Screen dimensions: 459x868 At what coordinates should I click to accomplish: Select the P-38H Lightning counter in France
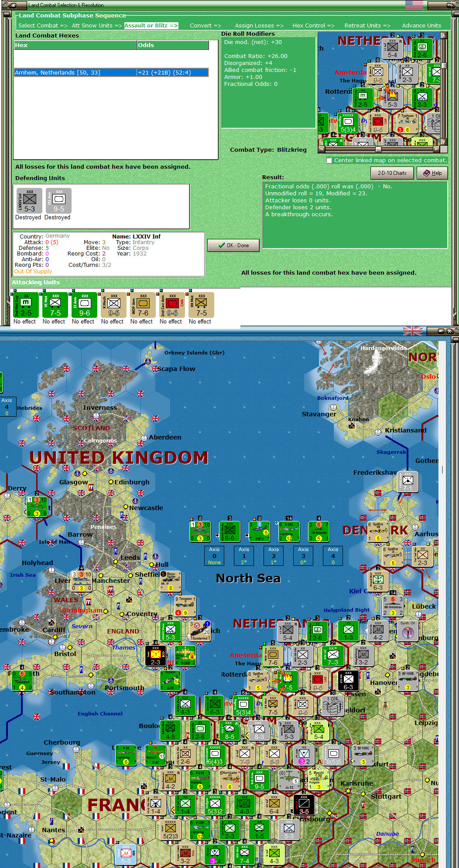200,830
